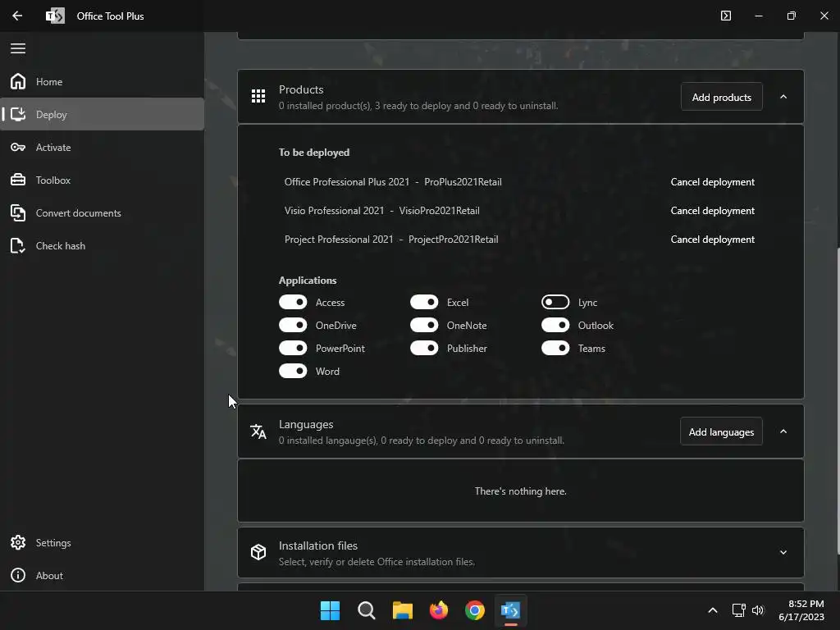Open Settings page
Image resolution: width=840 pixels, height=630 pixels.
pyautogui.click(x=102, y=542)
